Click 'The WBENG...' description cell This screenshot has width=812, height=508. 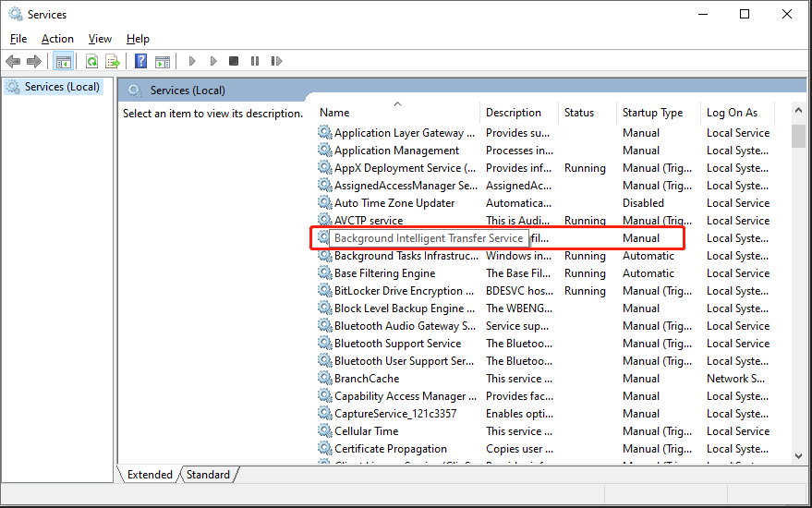[519, 308]
